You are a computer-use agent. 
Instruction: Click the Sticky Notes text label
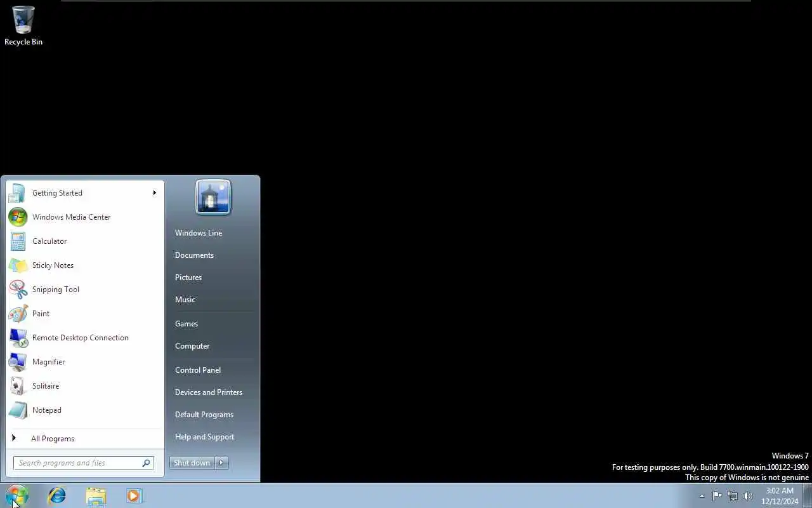point(53,265)
